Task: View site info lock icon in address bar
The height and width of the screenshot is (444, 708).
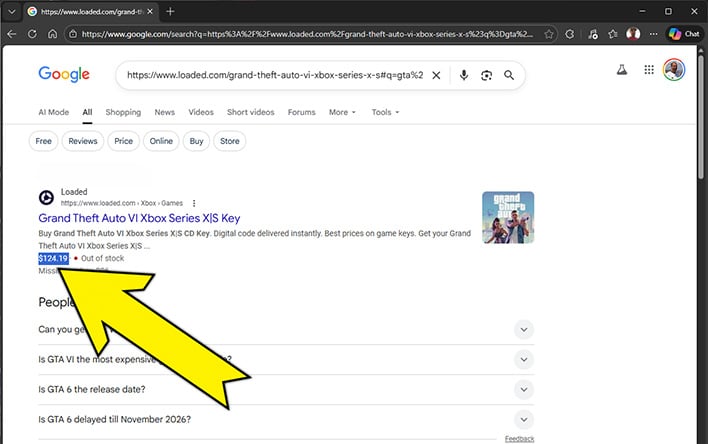Action: (x=73, y=34)
